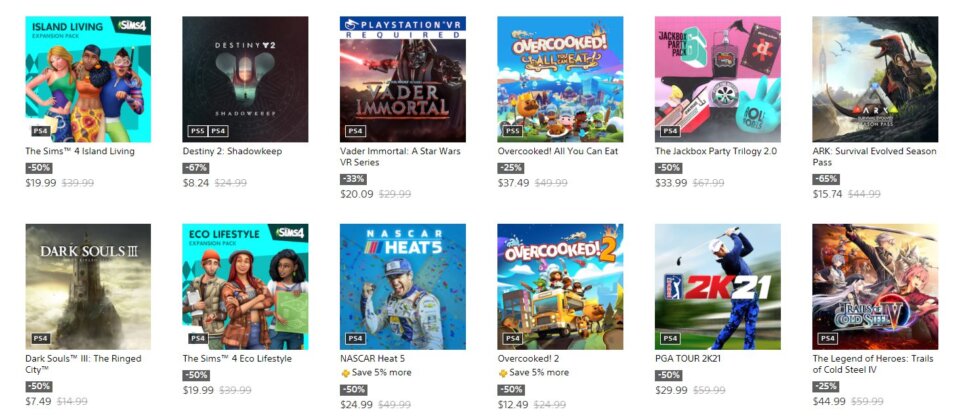The width and height of the screenshot is (962, 420).
Task: Open The Sims 4 Island Living cover art
Action: pos(88,79)
